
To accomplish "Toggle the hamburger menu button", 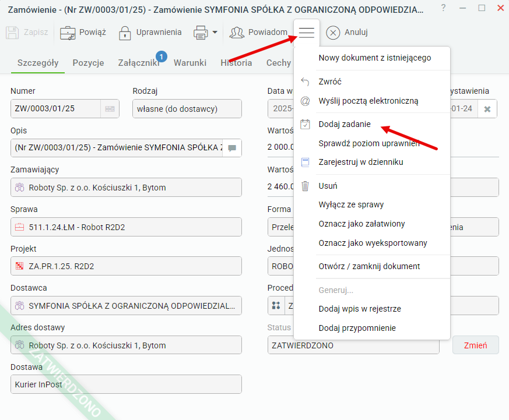I will 307,33.
